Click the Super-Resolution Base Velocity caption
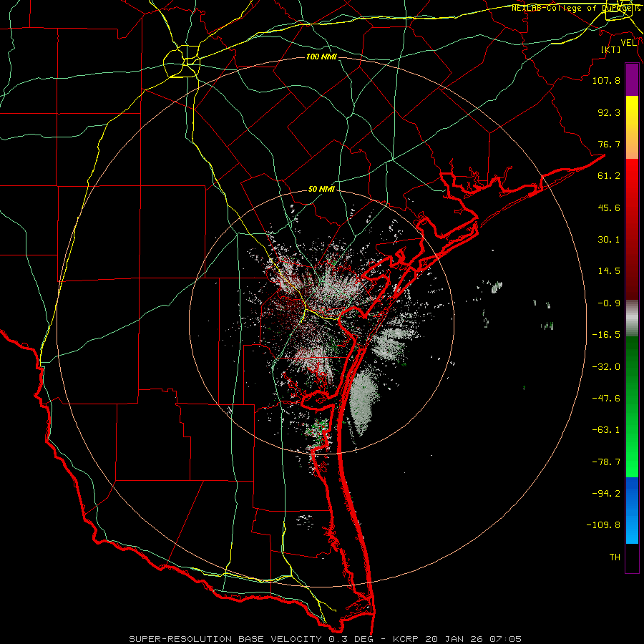Image resolution: width=644 pixels, height=644 pixels. [x=326, y=639]
